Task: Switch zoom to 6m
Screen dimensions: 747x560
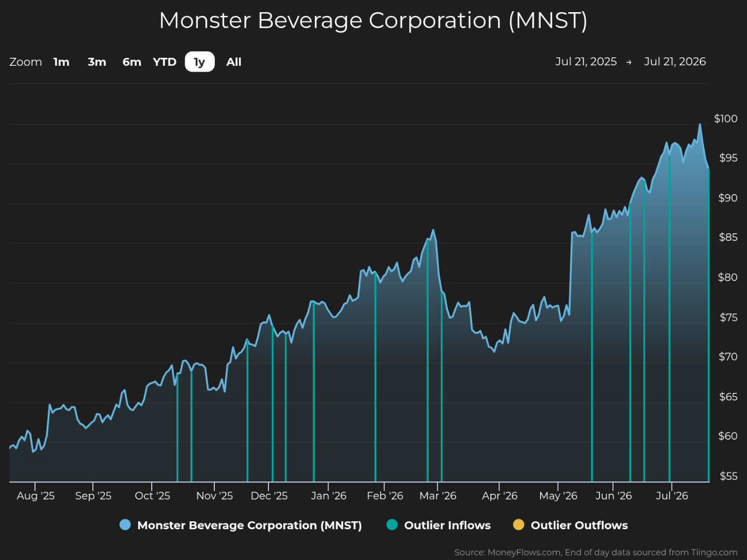Action: tap(132, 62)
